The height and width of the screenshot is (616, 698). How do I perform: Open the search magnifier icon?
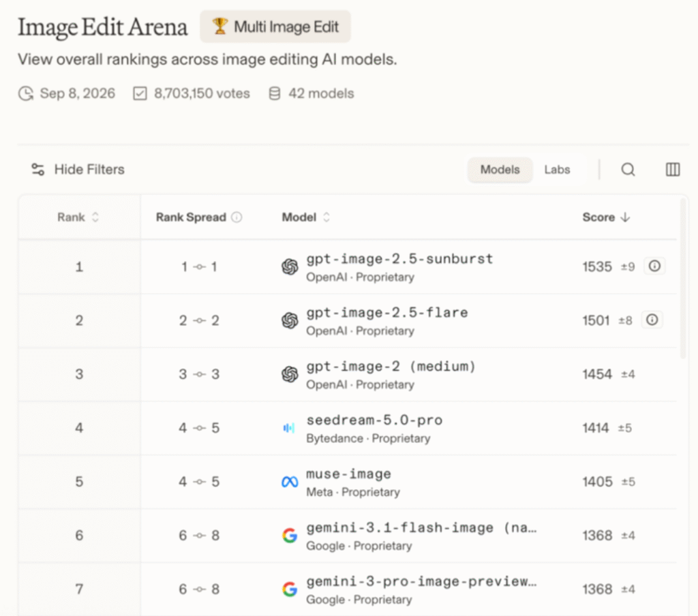(x=628, y=170)
